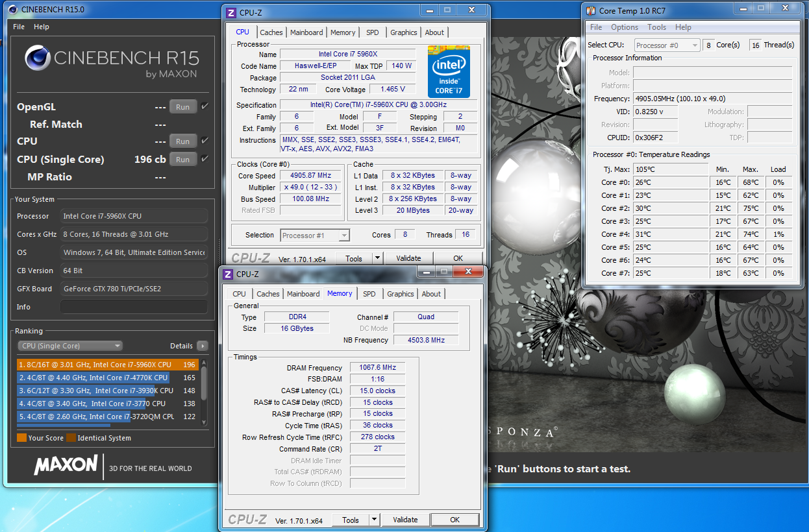Click the Tj. Max value 105°C

tap(670, 169)
